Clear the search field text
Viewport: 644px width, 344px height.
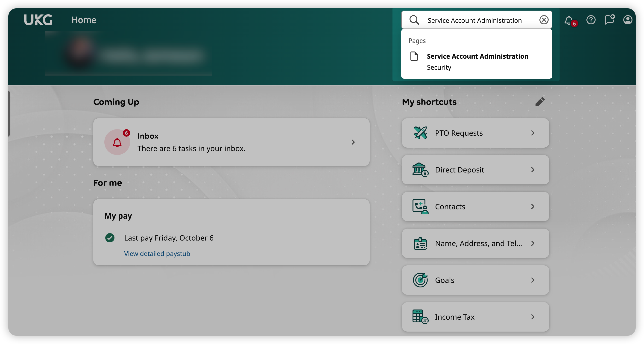click(544, 20)
